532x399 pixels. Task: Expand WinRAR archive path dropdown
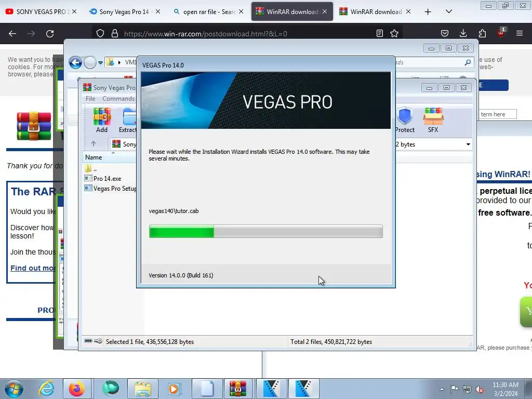(468, 144)
